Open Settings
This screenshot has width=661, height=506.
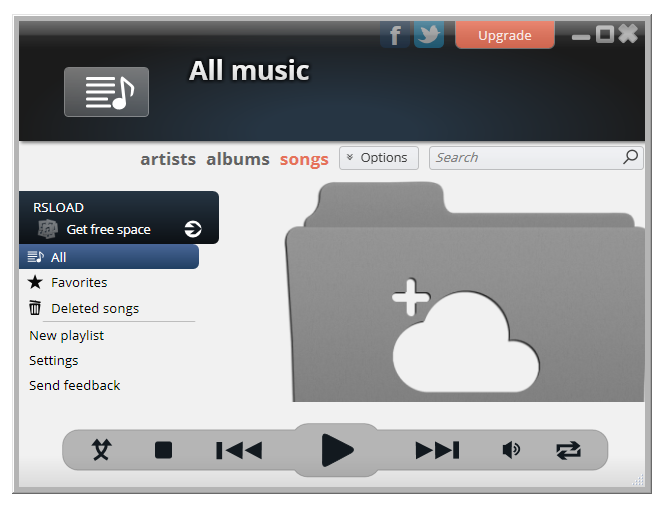coord(54,361)
